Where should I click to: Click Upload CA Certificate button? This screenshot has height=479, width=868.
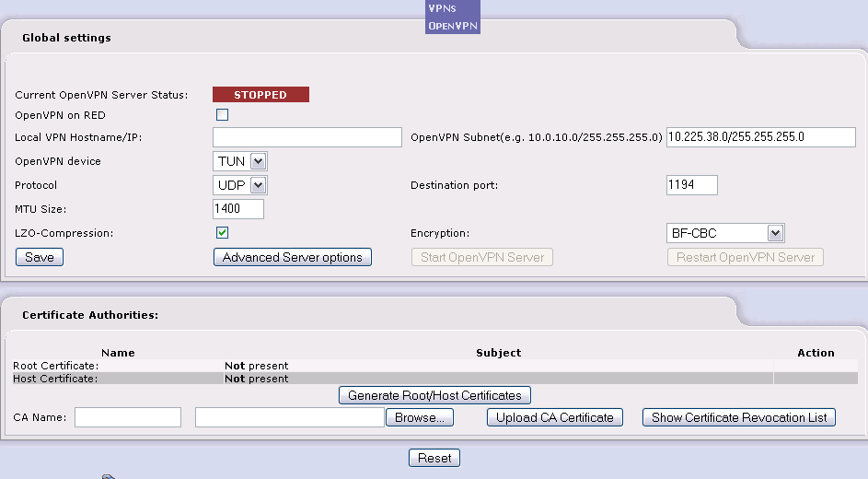[555, 417]
